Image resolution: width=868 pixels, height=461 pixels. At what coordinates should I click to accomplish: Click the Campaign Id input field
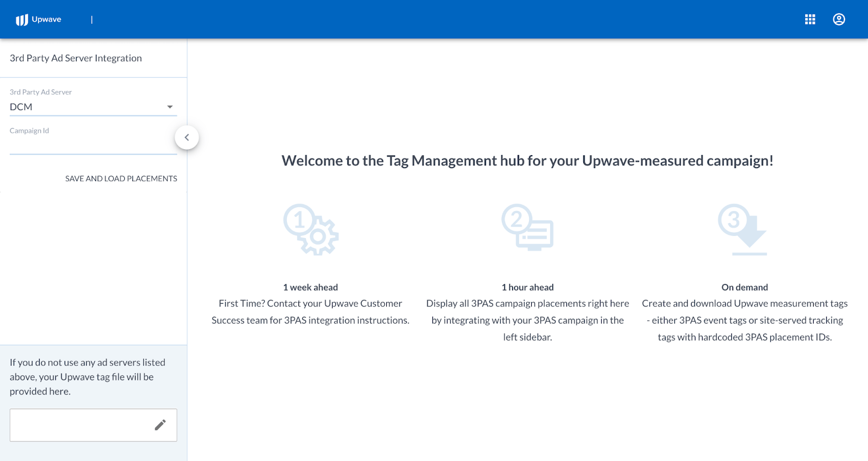(93, 145)
